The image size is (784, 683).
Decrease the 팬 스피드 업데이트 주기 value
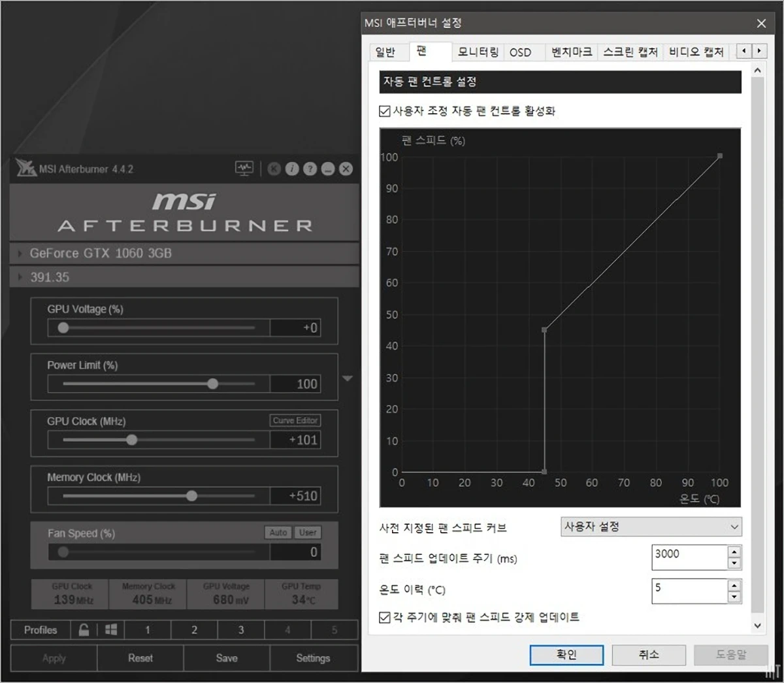734,563
